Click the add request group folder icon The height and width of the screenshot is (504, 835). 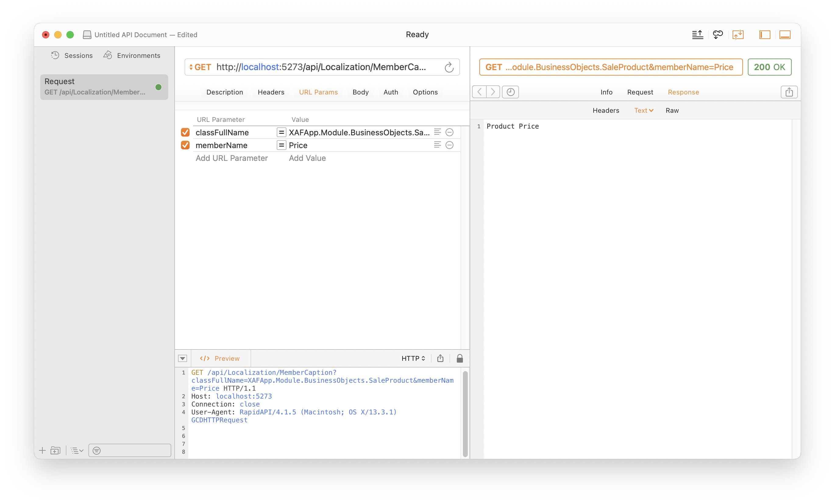55,450
